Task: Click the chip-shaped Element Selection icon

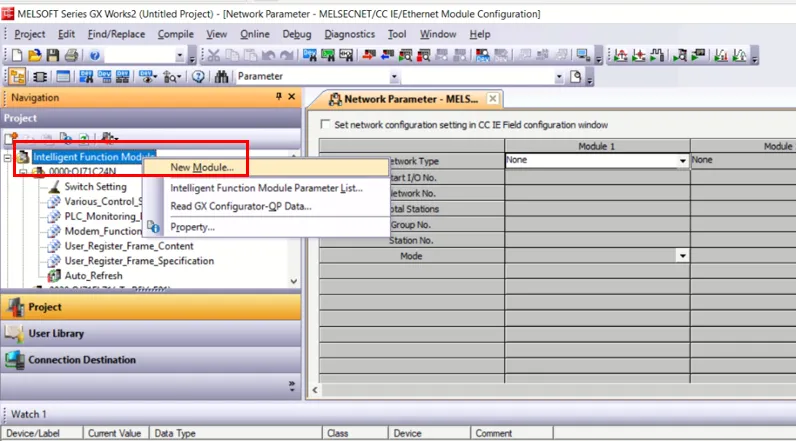Action: pos(40,77)
